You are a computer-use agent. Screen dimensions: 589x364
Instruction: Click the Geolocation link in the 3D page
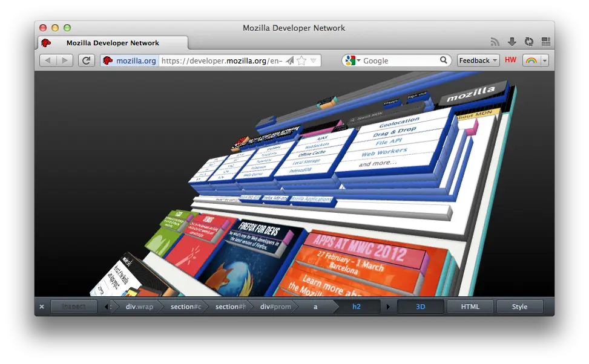click(x=399, y=122)
